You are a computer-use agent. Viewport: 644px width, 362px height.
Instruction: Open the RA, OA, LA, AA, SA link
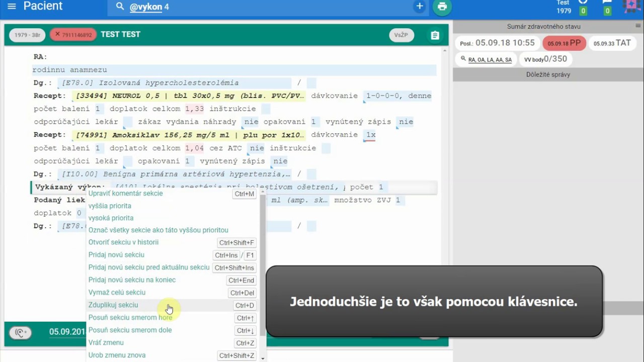pyautogui.click(x=490, y=60)
